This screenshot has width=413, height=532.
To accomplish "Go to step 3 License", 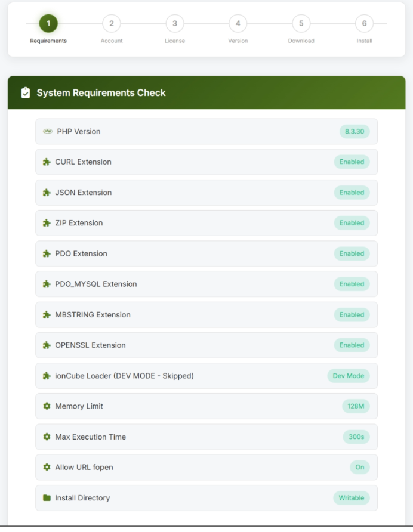I will click(x=175, y=24).
